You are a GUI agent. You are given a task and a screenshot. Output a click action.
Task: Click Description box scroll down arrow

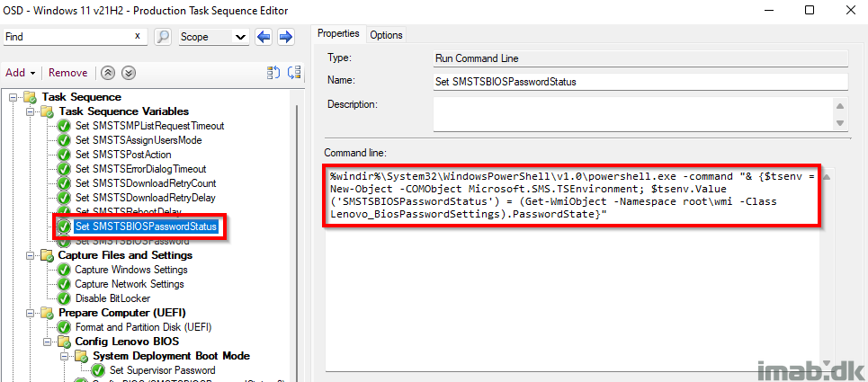coord(840,123)
